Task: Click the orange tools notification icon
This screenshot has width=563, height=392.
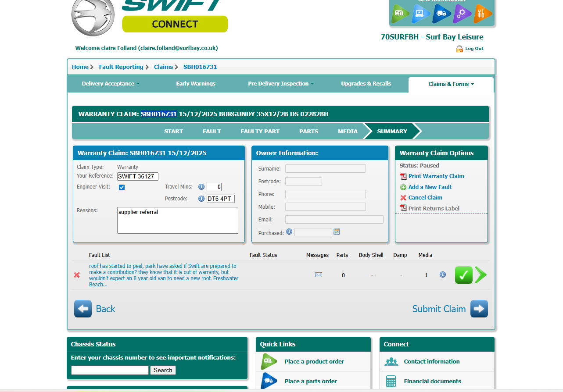Action: coord(483,14)
